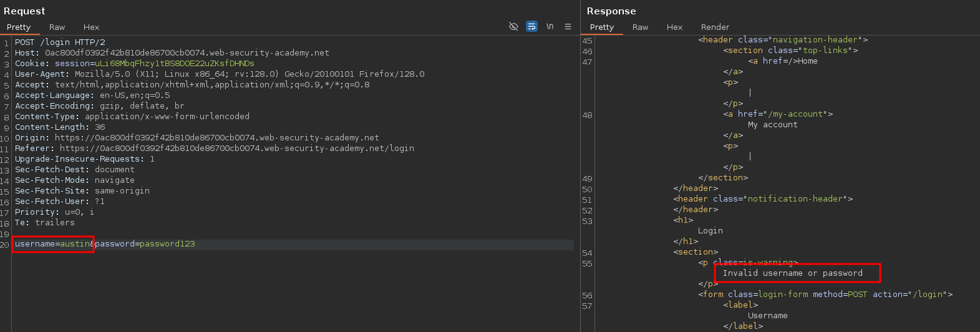Click the username=austin parameter in request body
Screen dimensions: 980x332
click(x=53, y=244)
